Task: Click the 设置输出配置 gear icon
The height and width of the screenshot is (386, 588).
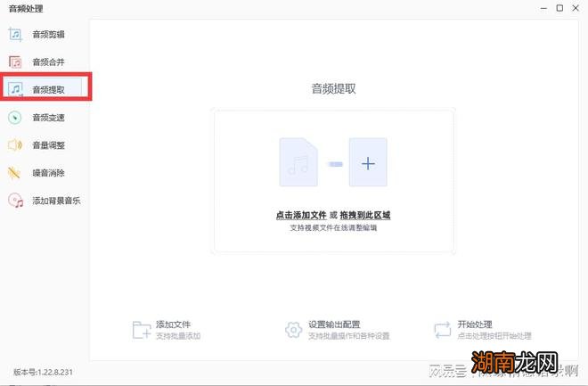Action: tap(293, 330)
